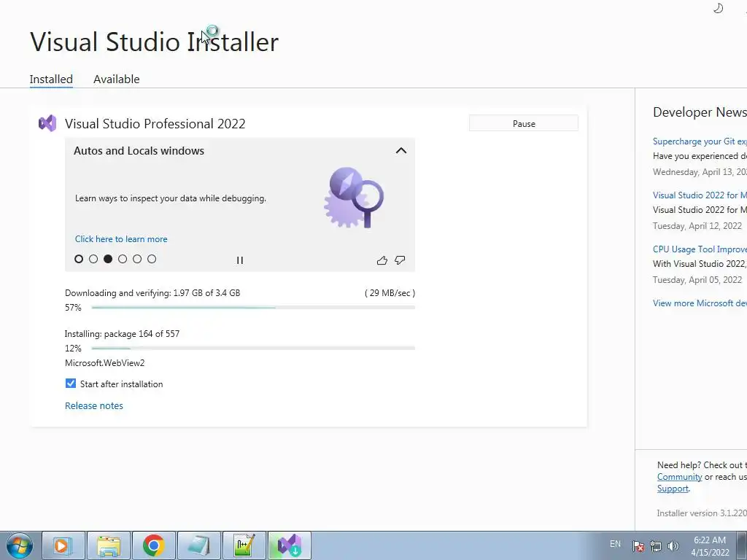The image size is (747, 560).
Task: Launch Google Chrome from the taskbar
Action: click(153, 545)
